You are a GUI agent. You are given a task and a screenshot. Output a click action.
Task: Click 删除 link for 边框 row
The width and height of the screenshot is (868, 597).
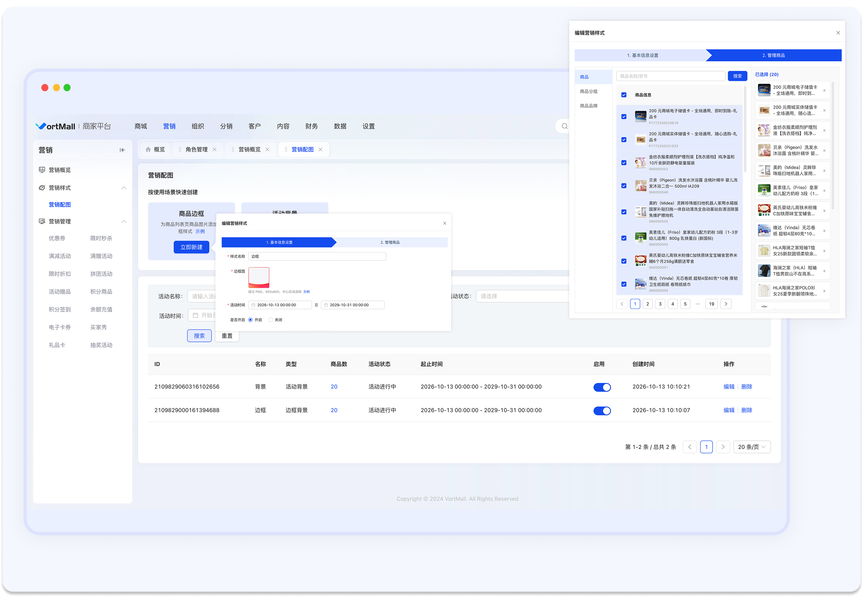click(x=746, y=410)
